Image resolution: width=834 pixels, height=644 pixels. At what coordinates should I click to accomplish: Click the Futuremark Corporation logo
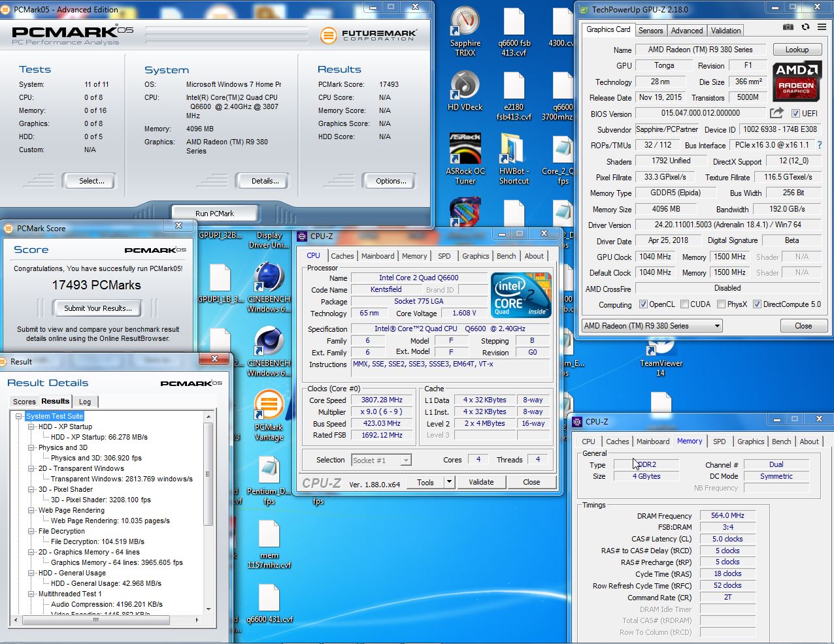coord(368,35)
